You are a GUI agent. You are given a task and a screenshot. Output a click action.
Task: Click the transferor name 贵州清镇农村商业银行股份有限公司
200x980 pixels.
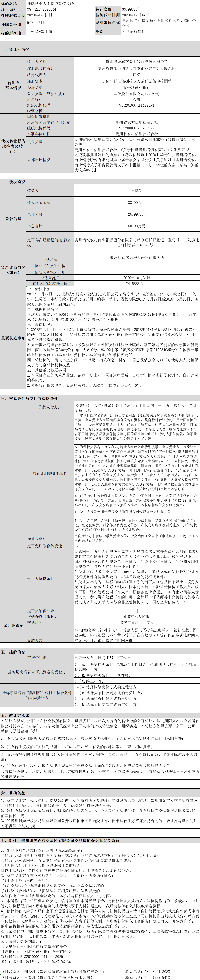pyautogui.click(x=137, y=61)
